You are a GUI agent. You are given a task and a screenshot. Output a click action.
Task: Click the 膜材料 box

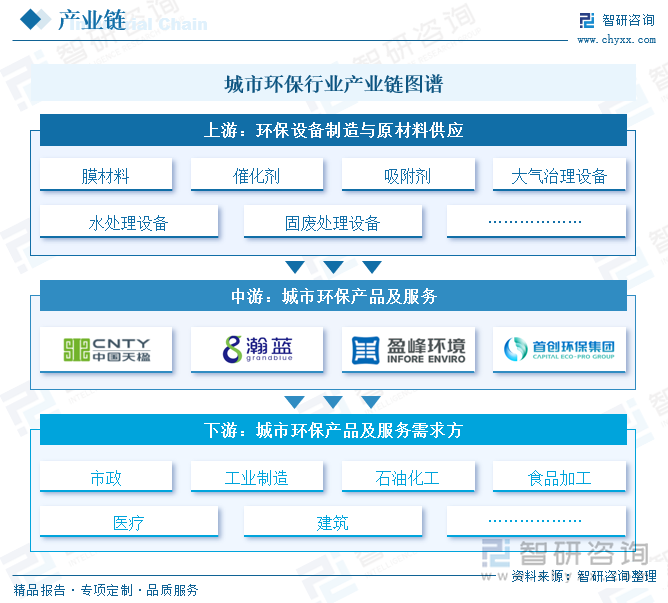click(106, 175)
